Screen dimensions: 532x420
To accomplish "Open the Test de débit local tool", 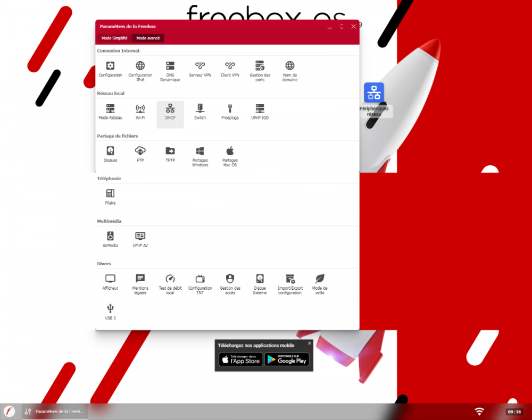I will tap(170, 281).
